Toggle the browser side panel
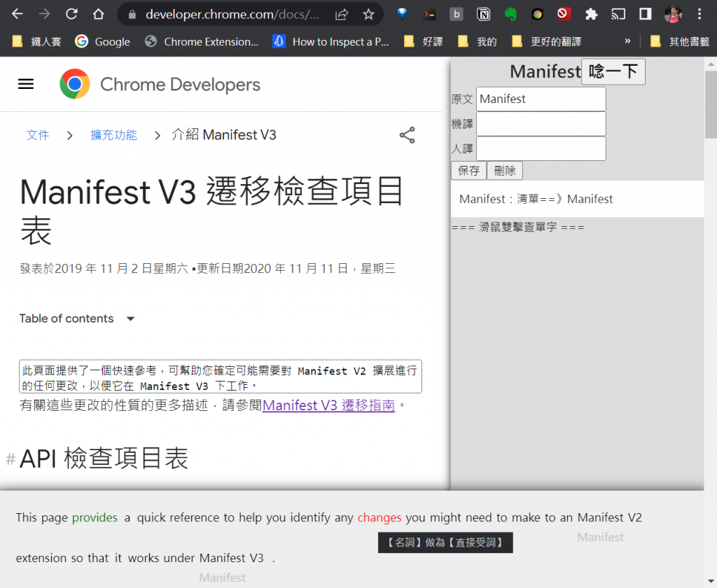717x588 pixels. 645,14
